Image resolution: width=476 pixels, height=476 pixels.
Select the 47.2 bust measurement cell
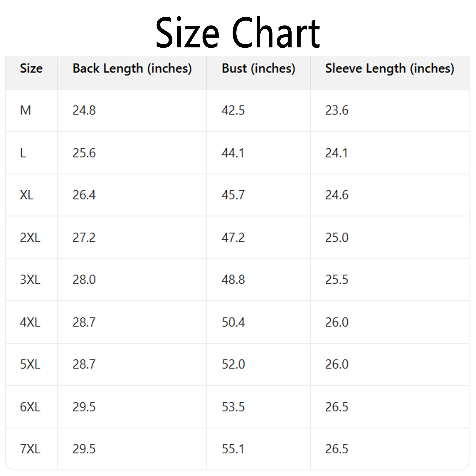(x=233, y=238)
